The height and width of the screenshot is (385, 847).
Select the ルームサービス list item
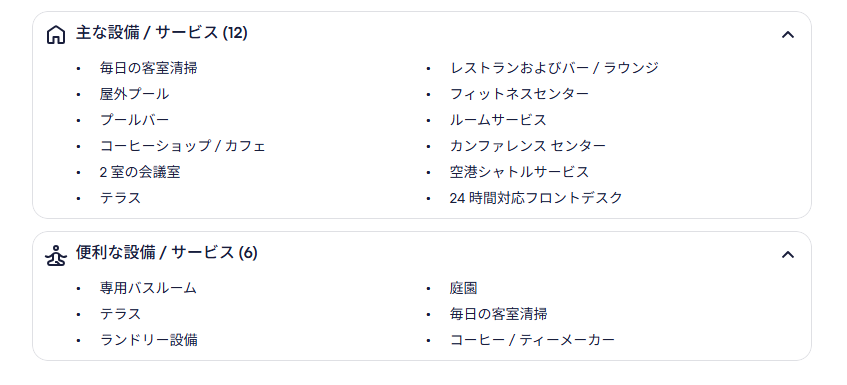pos(498,120)
